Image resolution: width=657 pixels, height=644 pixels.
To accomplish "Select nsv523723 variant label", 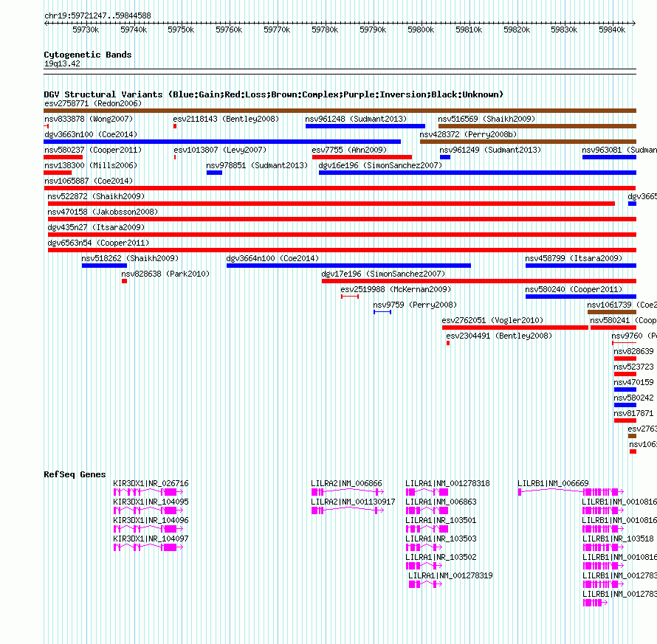I will tap(633, 367).
